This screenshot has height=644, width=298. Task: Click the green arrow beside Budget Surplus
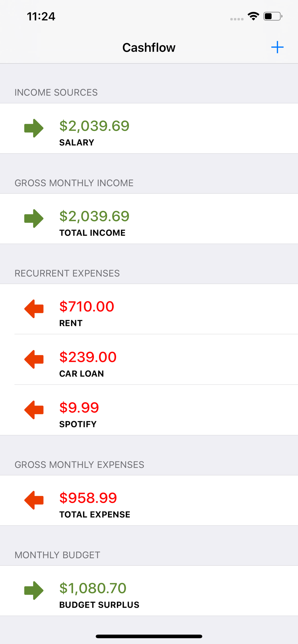pyautogui.click(x=34, y=591)
